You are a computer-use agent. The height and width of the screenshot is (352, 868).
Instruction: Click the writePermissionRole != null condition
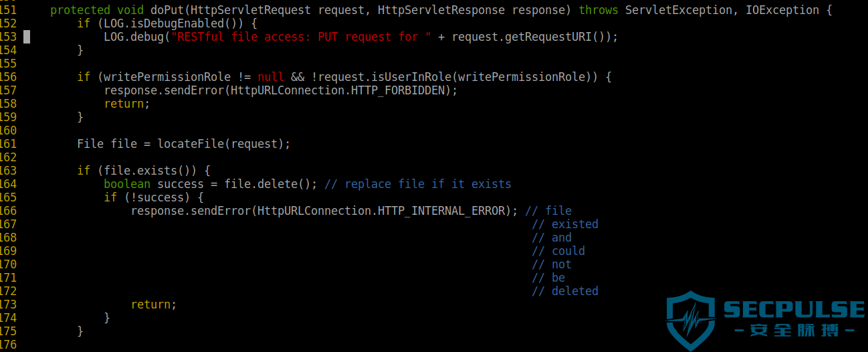pyautogui.click(x=194, y=77)
